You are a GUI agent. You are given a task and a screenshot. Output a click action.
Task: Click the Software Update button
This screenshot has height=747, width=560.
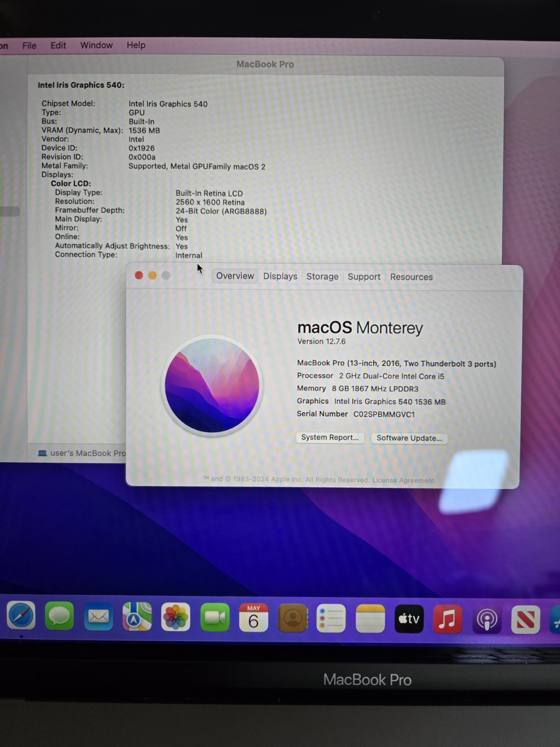click(409, 438)
